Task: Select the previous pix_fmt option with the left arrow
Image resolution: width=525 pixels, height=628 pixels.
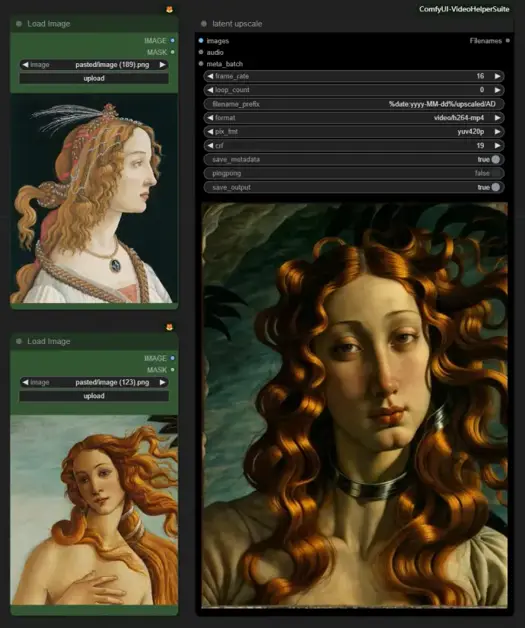Action: [x=210, y=132]
